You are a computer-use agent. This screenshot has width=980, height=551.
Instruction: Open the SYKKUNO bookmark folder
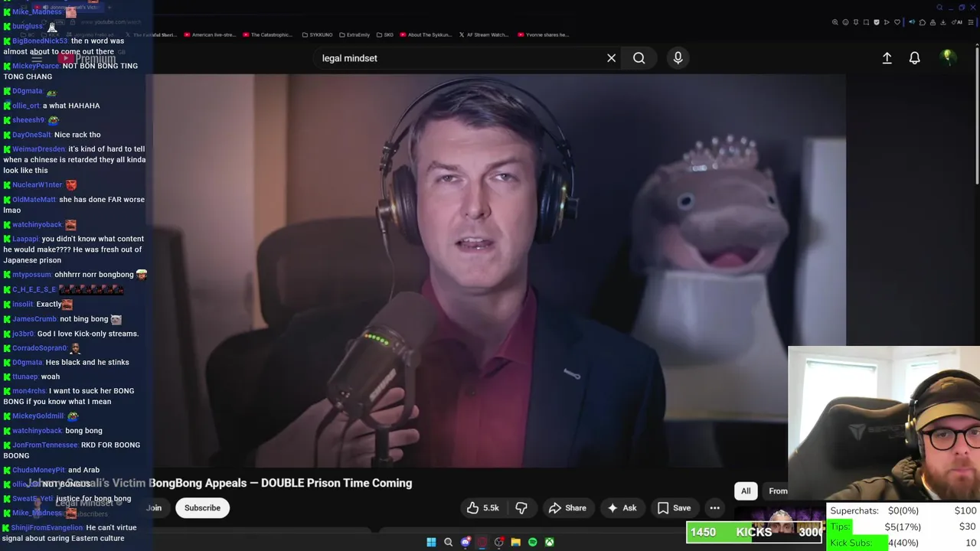coord(318,34)
